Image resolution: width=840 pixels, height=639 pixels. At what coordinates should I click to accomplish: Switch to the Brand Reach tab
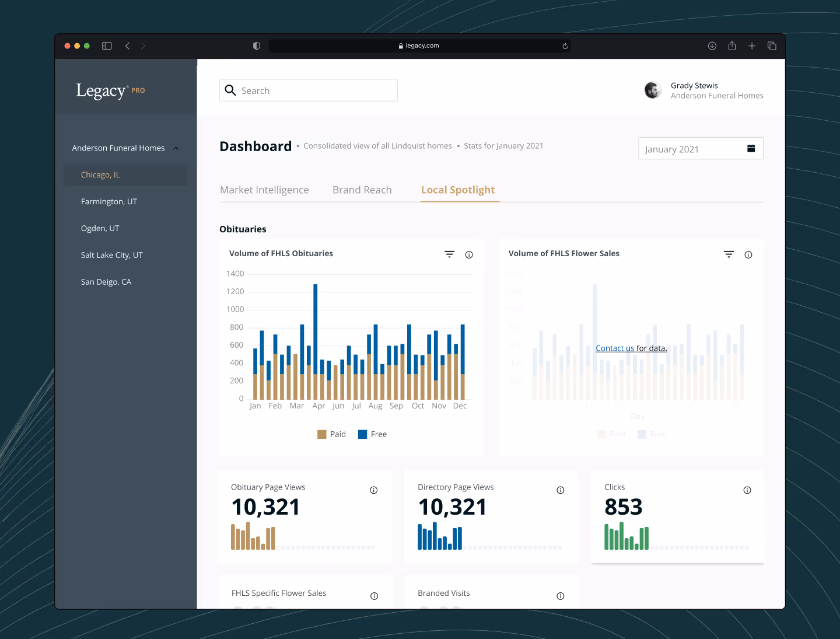[x=362, y=190]
